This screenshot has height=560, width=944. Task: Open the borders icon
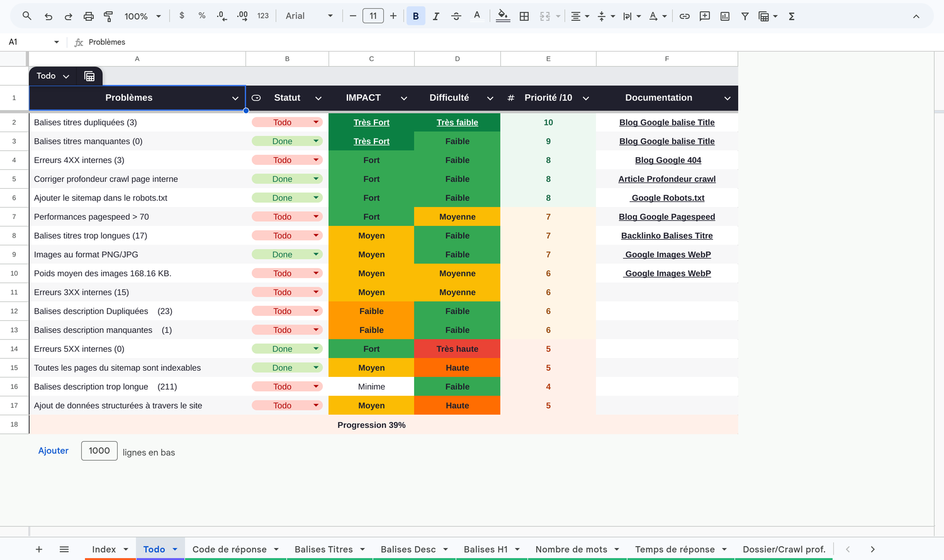coord(524,16)
